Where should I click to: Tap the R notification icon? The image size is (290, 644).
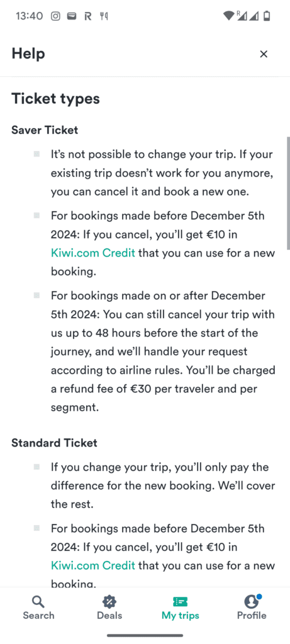87,16
